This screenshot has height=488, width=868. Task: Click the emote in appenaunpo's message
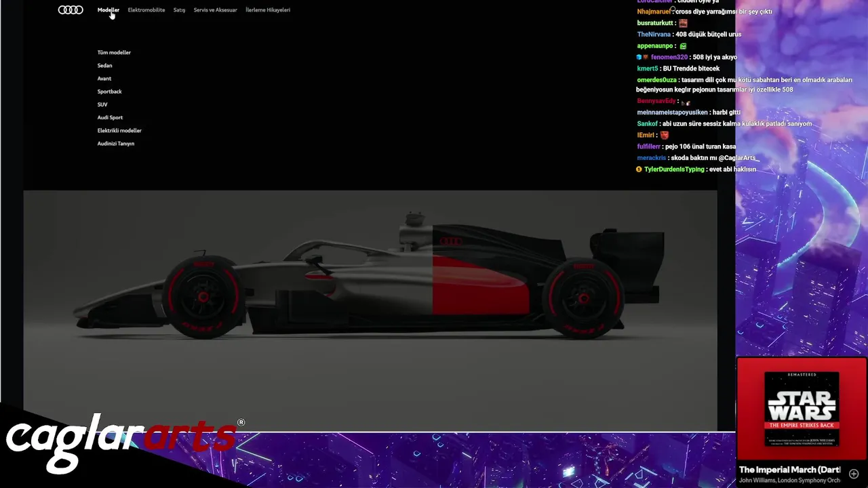[x=683, y=46]
